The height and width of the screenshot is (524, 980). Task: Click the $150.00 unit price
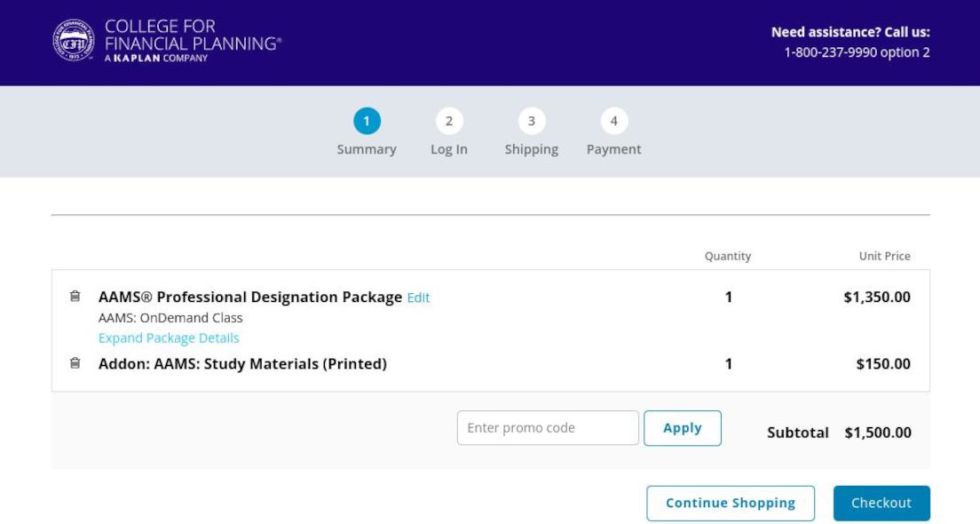point(883,364)
